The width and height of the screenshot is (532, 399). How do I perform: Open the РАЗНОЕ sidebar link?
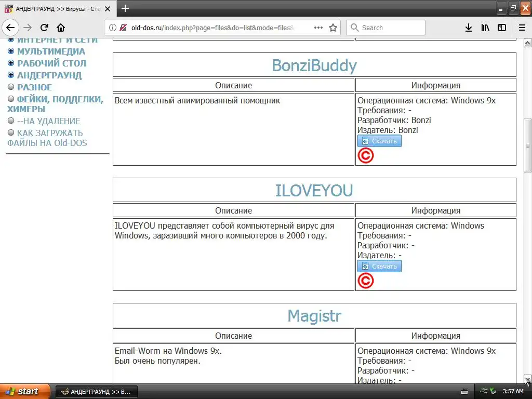pos(35,87)
